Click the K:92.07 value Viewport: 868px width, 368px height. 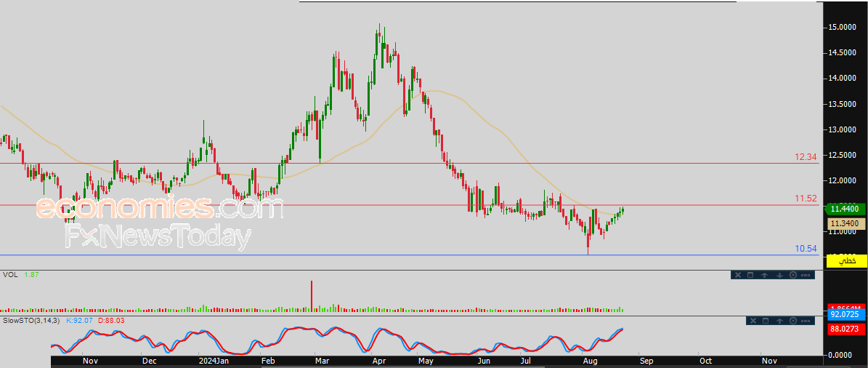coord(80,320)
